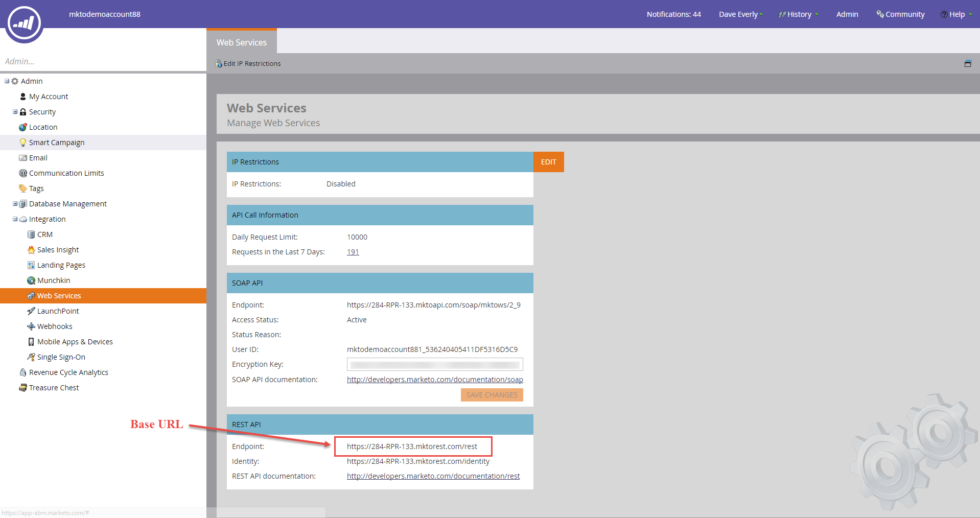Click the SOAP Endpoint URL text
Viewport: 980px width, 518px height.
[434, 305]
